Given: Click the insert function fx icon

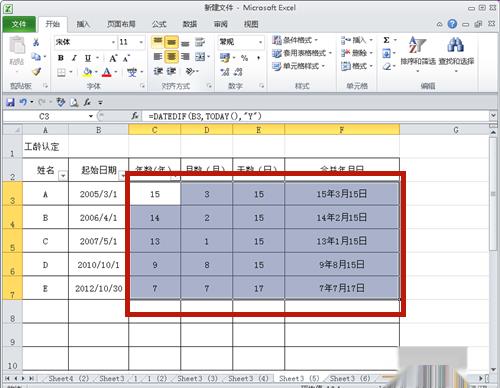Looking at the screenshot, I should coord(134,116).
